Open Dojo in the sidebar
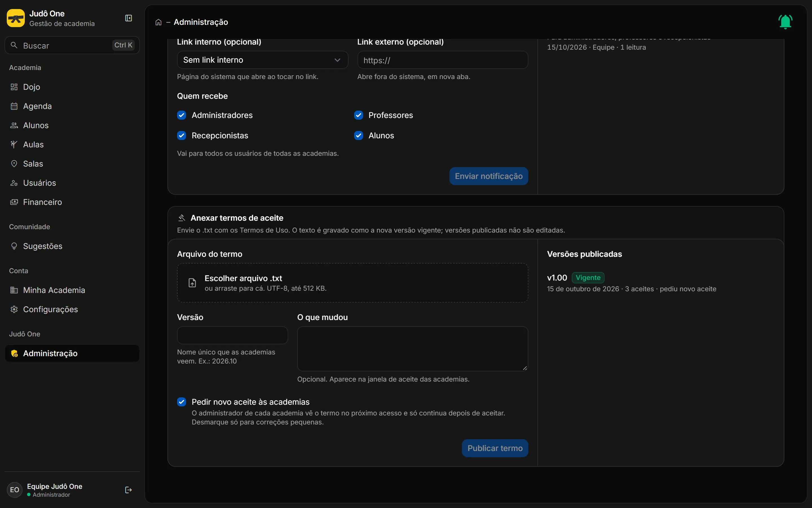Screen dimensions: 812x508 (72, 87)
